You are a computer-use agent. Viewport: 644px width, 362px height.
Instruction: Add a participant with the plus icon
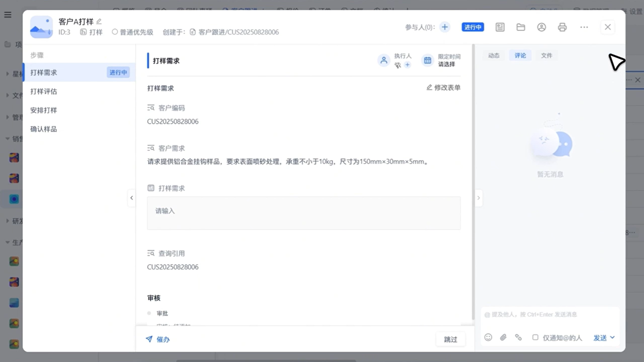445,27
